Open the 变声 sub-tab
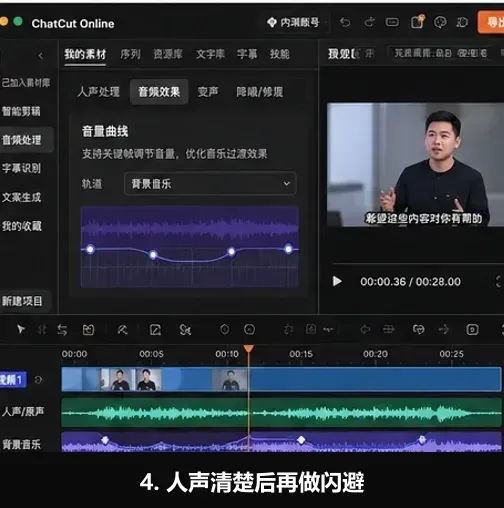The image size is (504, 508). [x=208, y=92]
